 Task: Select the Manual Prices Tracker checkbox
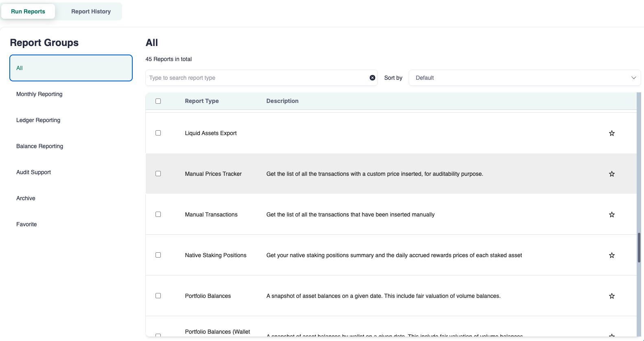pyautogui.click(x=158, y=174)
